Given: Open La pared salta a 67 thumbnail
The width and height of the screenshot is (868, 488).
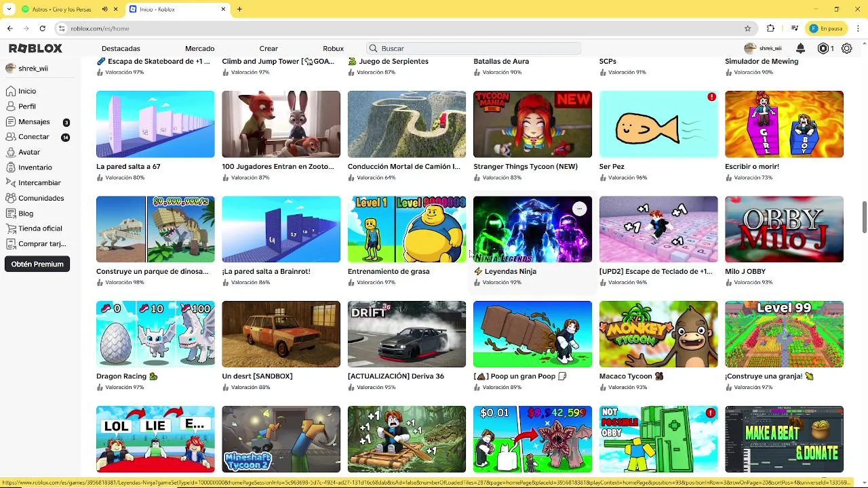Looking at the screenshot, I should click(155, 124).
